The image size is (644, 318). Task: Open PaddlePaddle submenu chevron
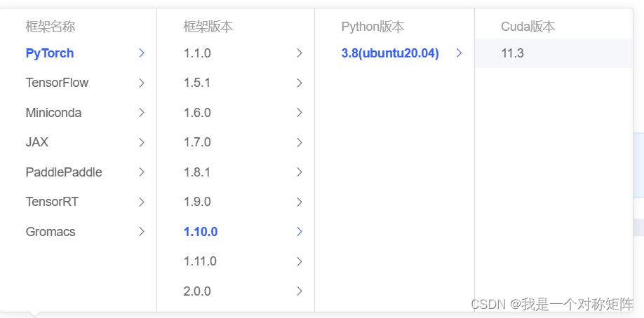[x=142, y=172]
